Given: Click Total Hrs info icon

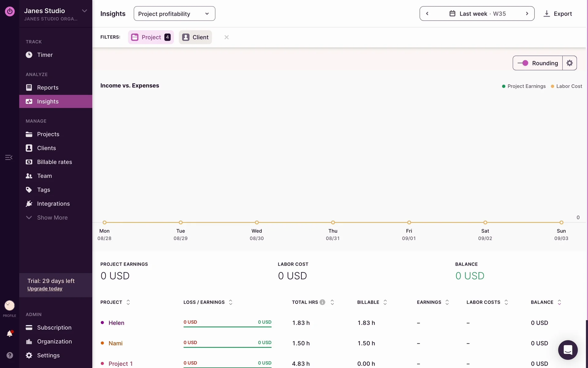Looking at the screenshot, I should tap(322, 302).
